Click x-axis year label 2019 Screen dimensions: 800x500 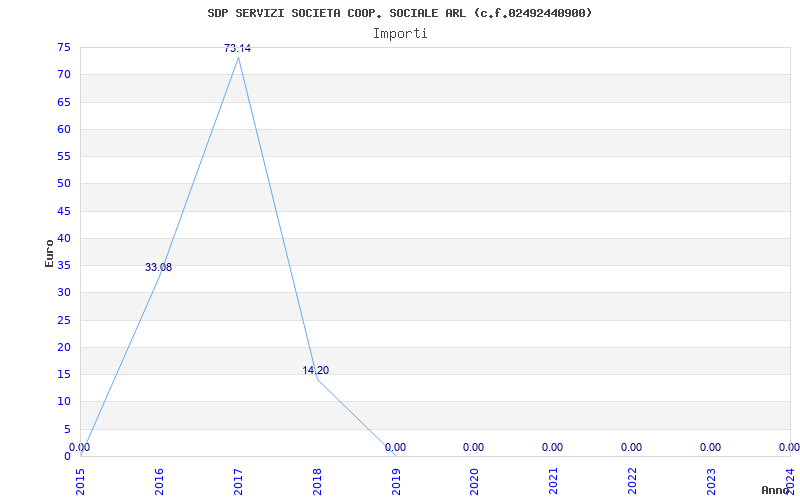click(x=396, y=482)
